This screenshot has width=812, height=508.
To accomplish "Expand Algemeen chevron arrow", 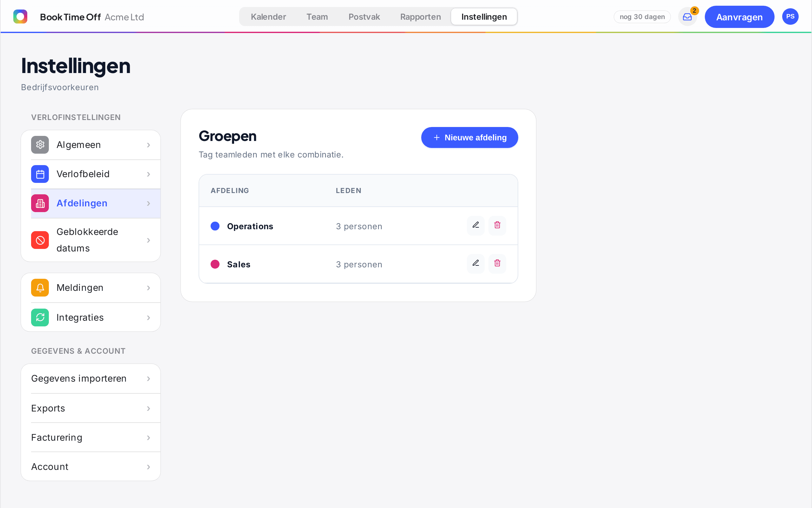I will tap(148, 145).
